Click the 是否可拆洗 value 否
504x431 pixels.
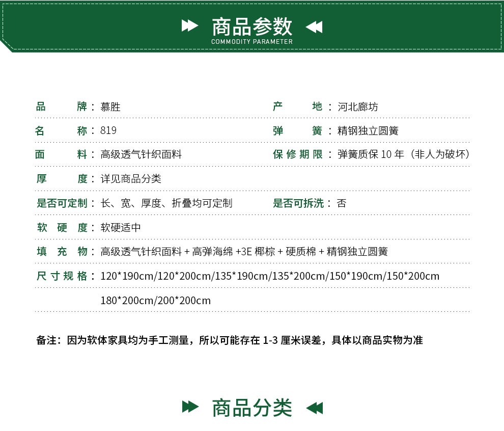tap(342, 203)
